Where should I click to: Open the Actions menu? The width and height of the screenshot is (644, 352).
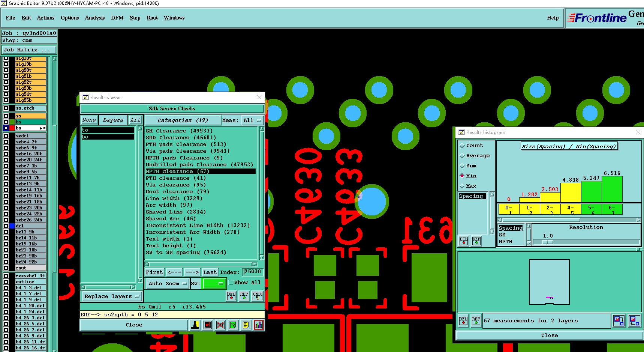click(46, 18)
